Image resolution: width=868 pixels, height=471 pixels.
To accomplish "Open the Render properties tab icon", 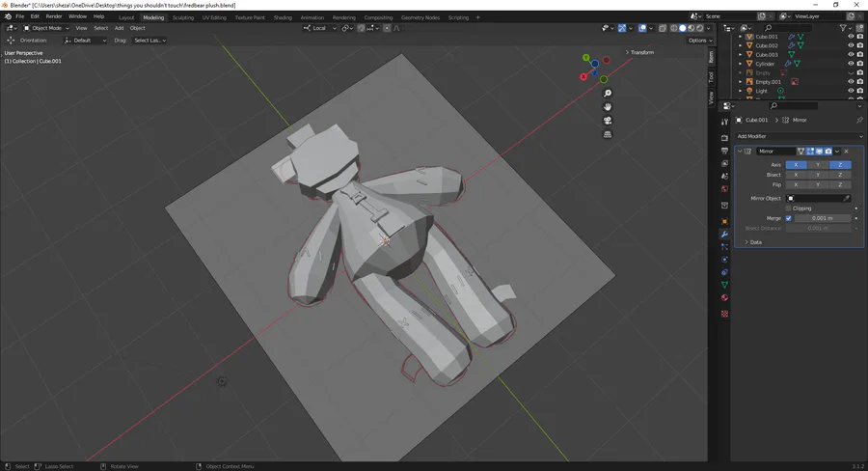I will 724,137.
